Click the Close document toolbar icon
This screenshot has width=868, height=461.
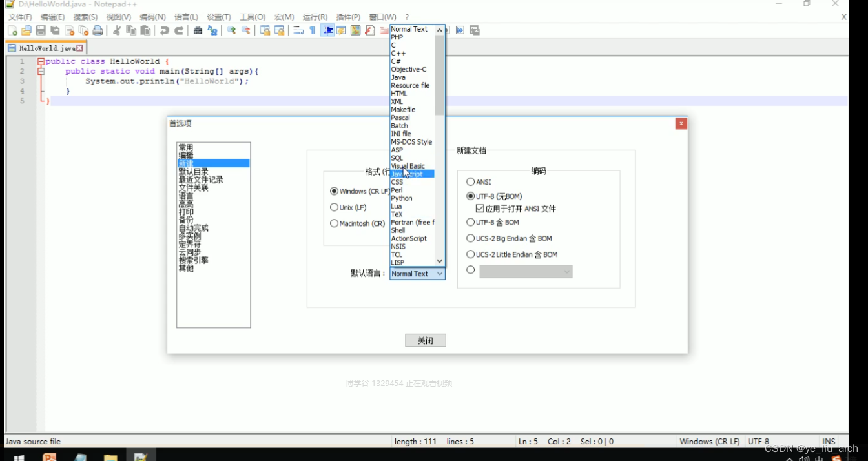(69, 30)
